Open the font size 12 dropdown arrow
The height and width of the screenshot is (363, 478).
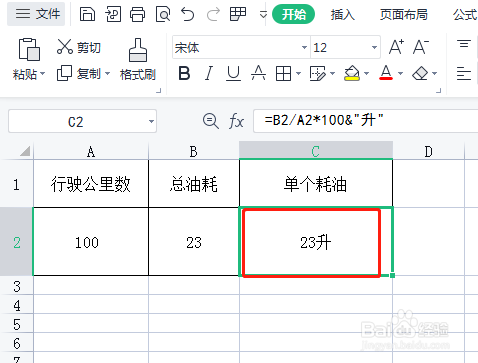pyautogui.click(x=374, y=47)
